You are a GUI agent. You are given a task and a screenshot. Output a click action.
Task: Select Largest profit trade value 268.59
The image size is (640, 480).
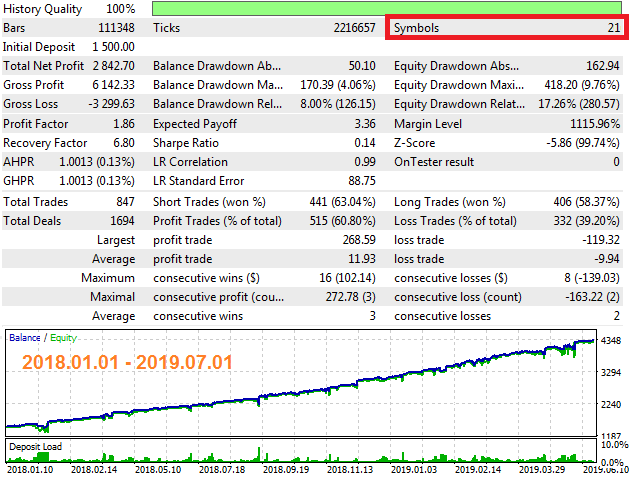pos(359,240)
